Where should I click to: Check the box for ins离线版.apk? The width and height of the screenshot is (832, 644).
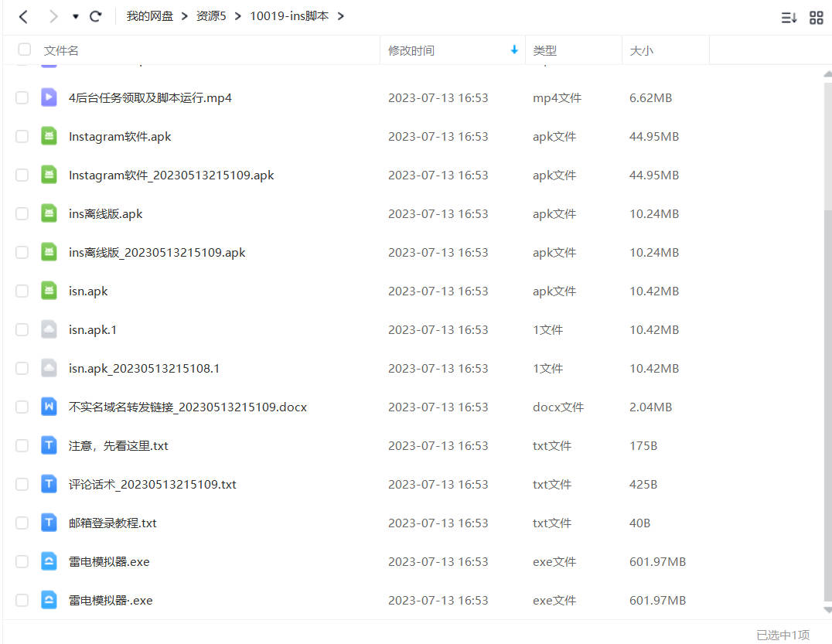point(22,214)
